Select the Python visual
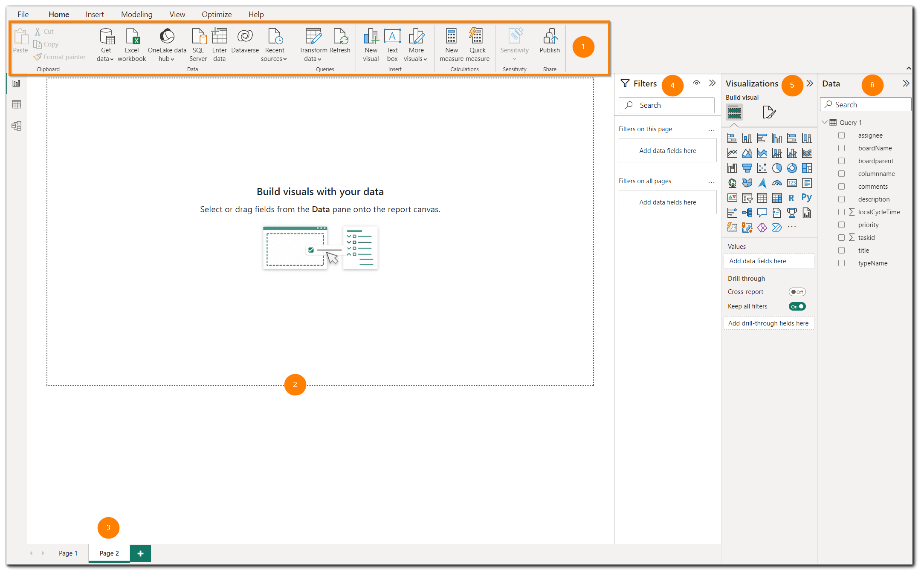 click(x=807, y=197)
